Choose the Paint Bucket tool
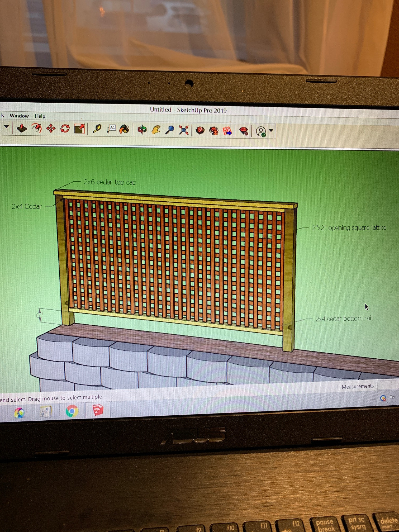This screenshot has height=532, width=399. [x=124, y=129]
